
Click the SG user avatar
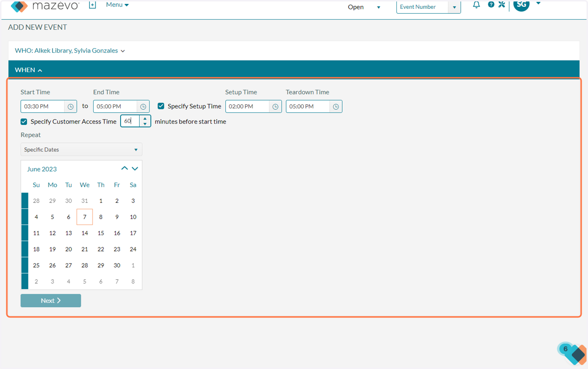pos(521,5)
